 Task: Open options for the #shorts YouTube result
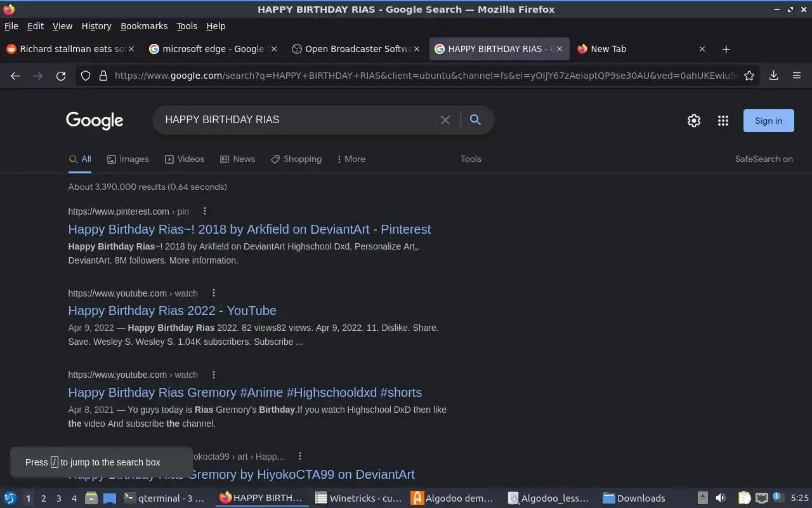click(x=214, y=375)
